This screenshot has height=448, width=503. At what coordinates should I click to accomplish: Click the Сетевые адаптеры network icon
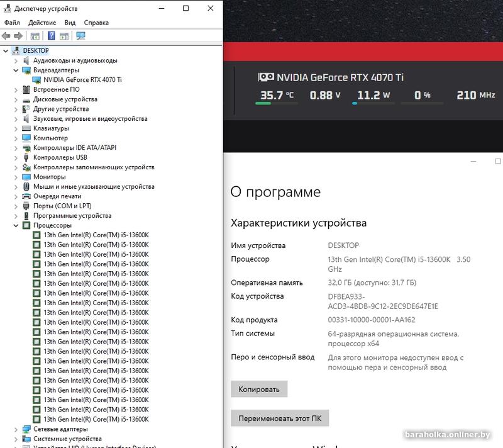click(26, 429)
